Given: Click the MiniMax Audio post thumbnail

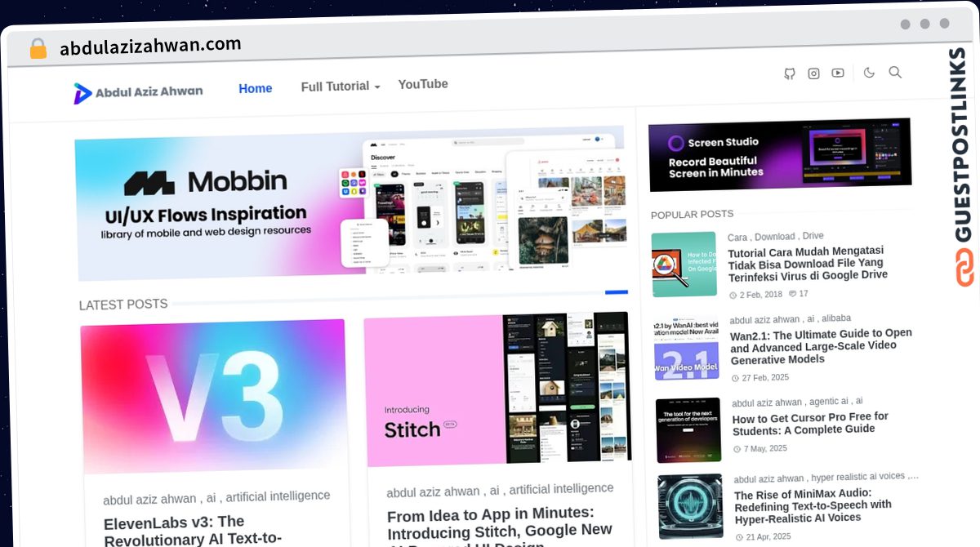Looking at the screenshot, I should (691, 506).
